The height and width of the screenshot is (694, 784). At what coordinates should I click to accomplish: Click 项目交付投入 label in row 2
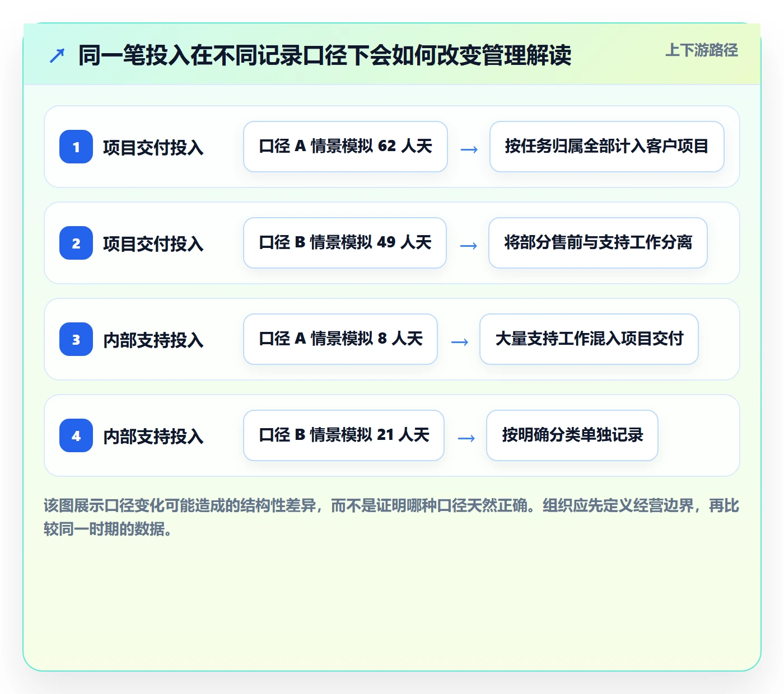pyautogui.click(x=153, y=244)
